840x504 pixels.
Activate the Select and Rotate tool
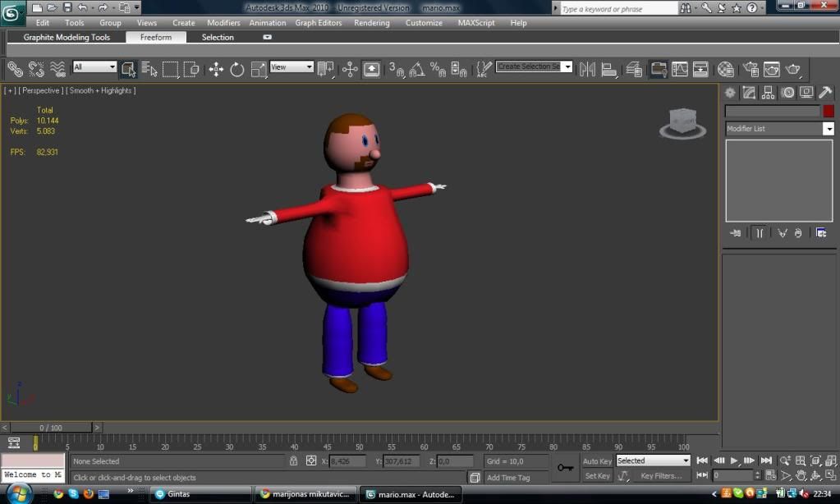[236, 69]
